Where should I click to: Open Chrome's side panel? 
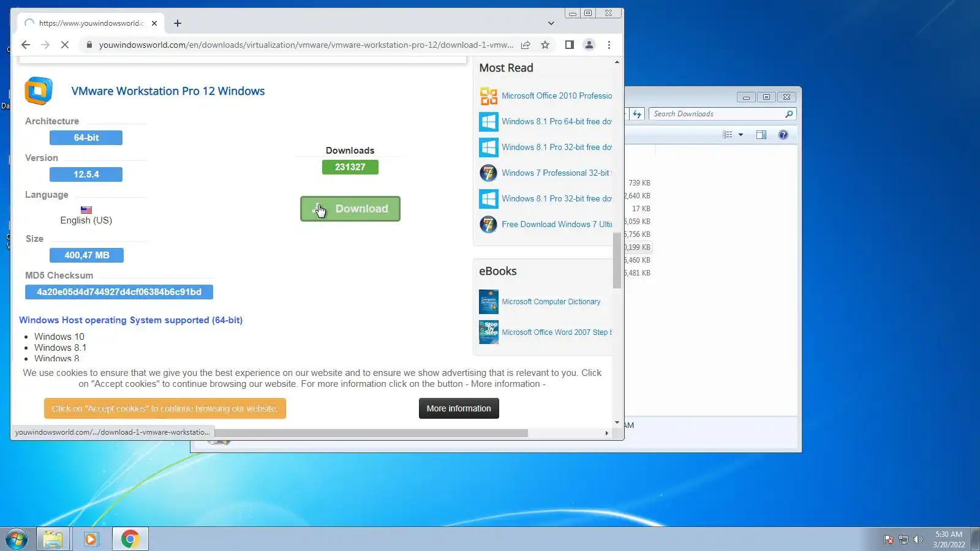click(569, 45)
